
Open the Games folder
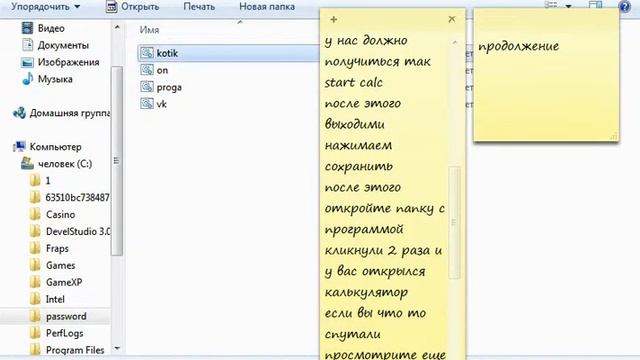click(60, 265)
